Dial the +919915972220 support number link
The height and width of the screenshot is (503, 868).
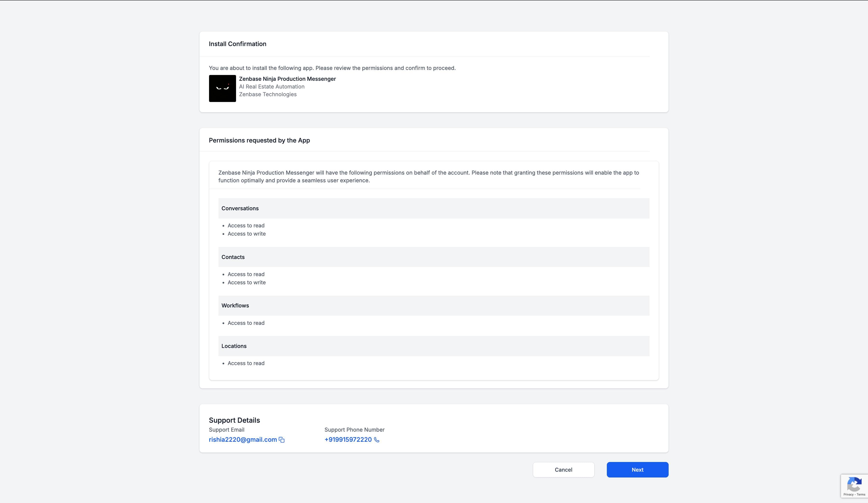[x=348, y=439]
